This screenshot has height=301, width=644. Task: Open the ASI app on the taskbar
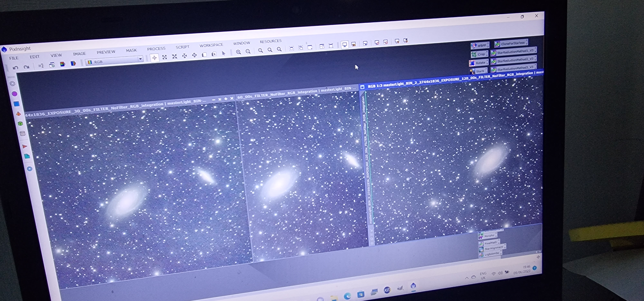(x=387, y=290)
